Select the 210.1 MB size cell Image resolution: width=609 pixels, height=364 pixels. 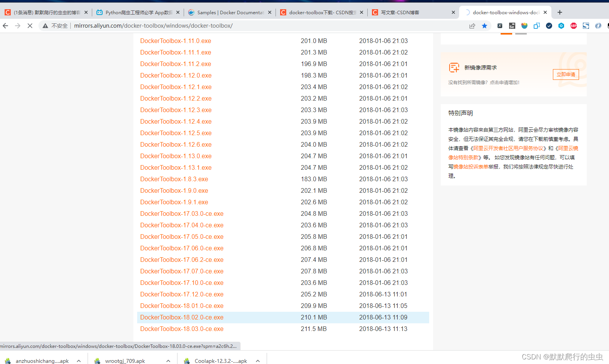coord(314,317)
